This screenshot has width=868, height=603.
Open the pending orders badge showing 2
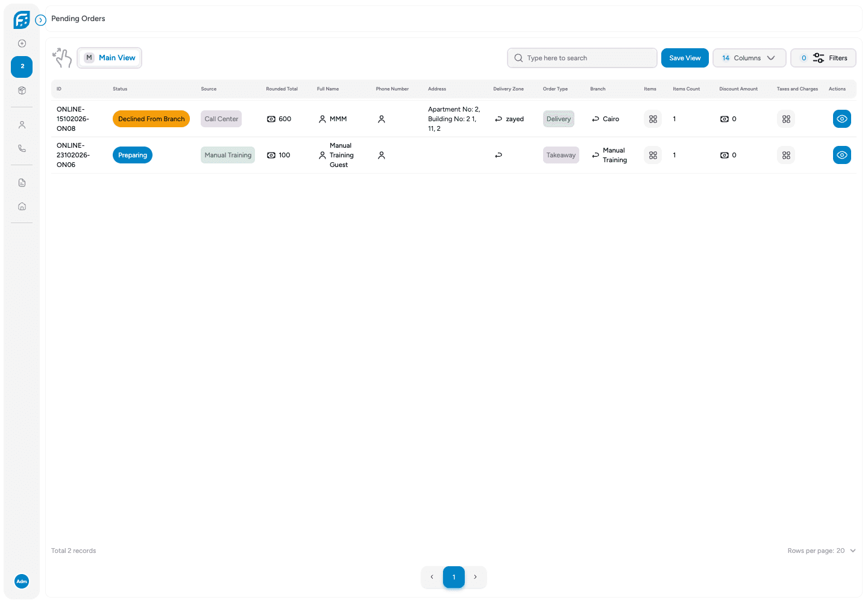pos(22,66)
